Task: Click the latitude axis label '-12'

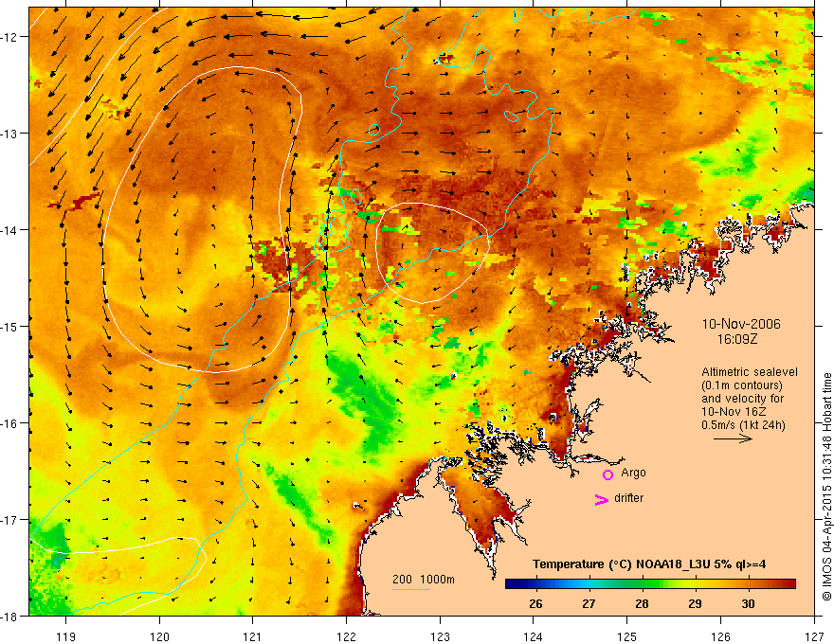Action: pyautogui.click(x=10, y=37)
